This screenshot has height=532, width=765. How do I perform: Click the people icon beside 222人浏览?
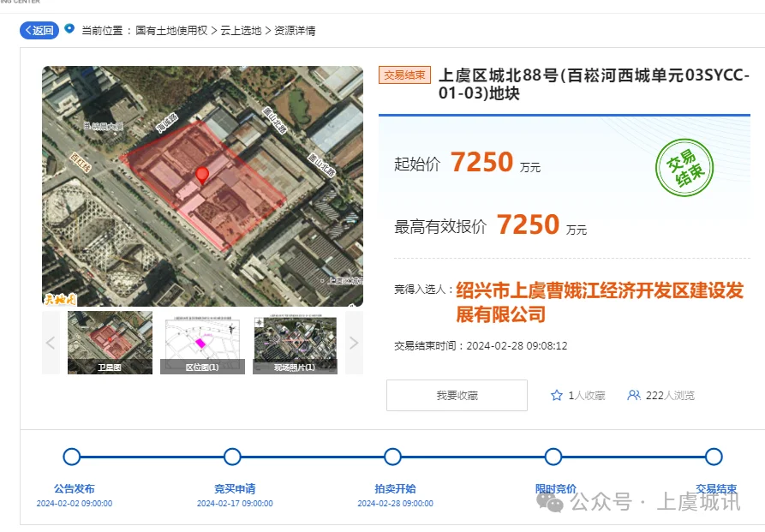634,395
